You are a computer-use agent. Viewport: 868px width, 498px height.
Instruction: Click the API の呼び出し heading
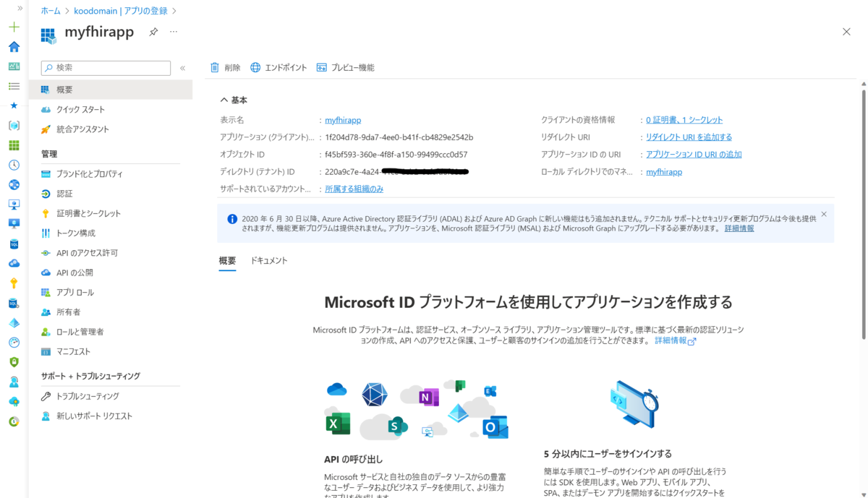click(354, 459)
